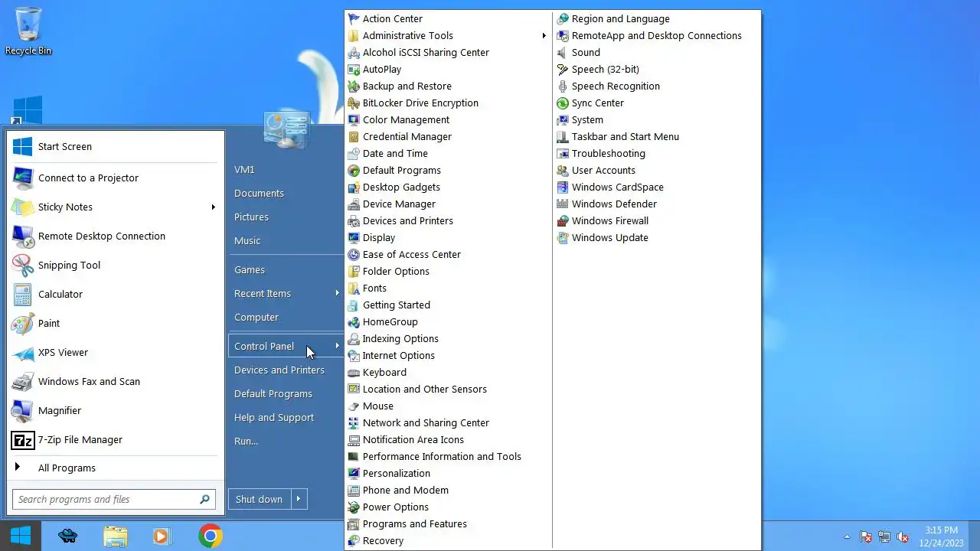Click the Network and Sharing Center icon
Screen dimensions: 980x551
pyautogui.click(x=353, y=422)
